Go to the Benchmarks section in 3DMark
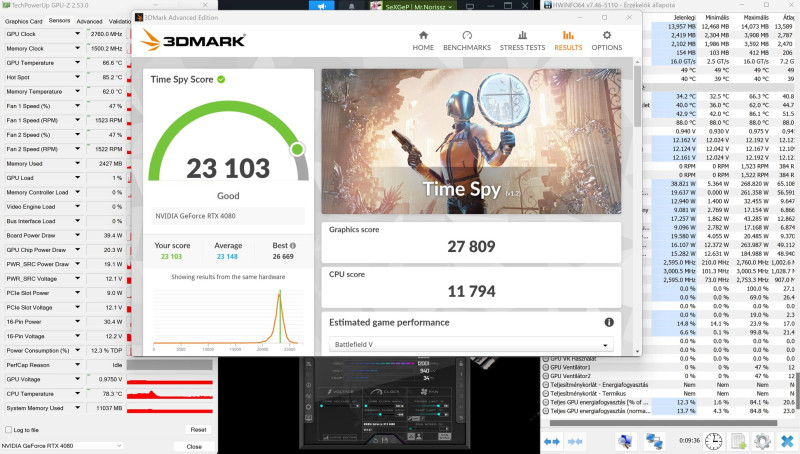This screenshot has width=800, height=454. tap(467, 41)
